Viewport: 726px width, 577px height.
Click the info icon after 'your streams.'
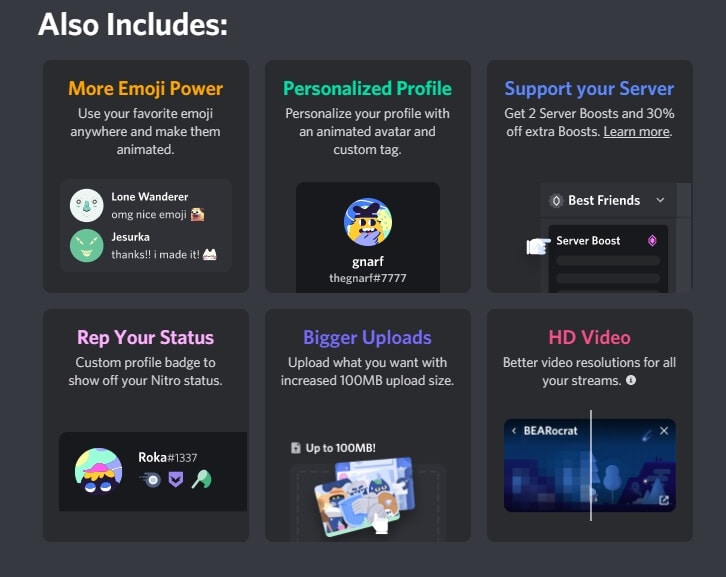pos(631,380)
